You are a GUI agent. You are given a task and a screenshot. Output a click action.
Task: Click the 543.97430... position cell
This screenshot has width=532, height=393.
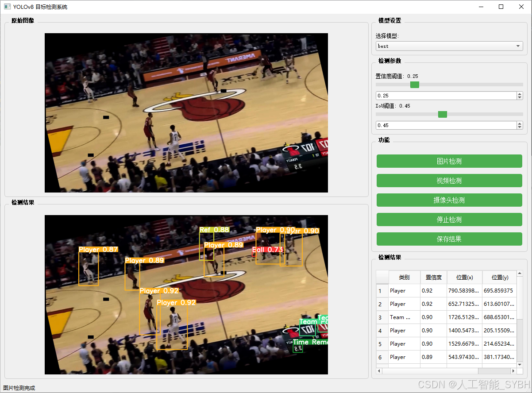click(x=464, y=357)
